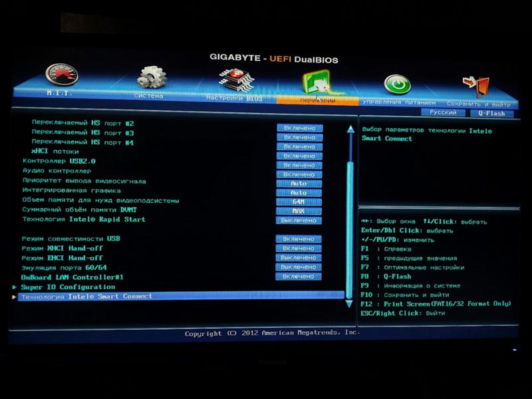This screenshot has height=399, width=532.
Task: Select the Приоритет вывода видеосигнала label
Action: tap(84, 181)
